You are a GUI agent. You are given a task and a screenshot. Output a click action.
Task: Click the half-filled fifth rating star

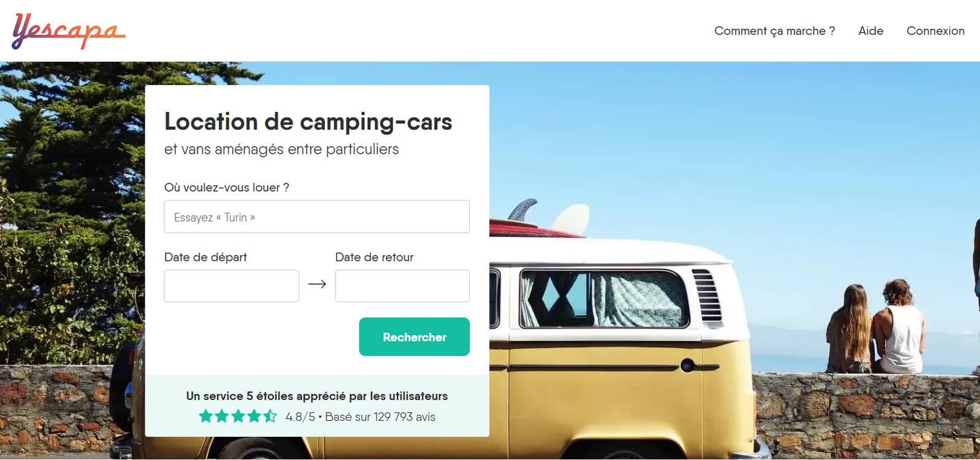pos(270,417)
